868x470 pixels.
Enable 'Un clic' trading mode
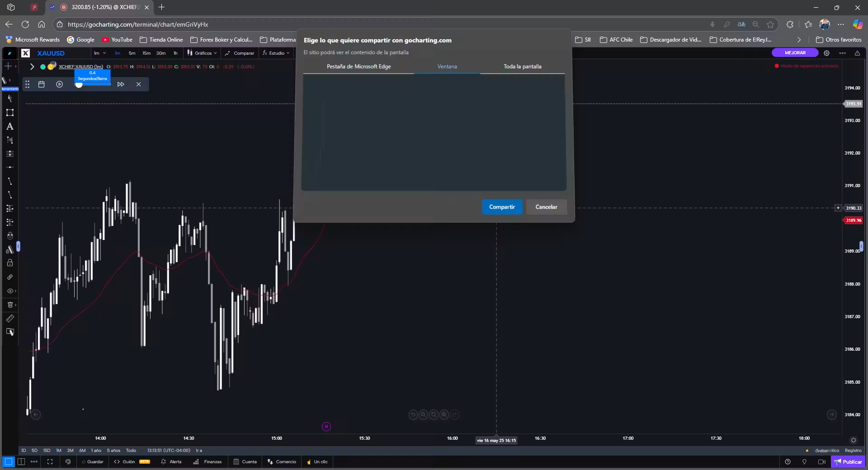tap(318, 462)
